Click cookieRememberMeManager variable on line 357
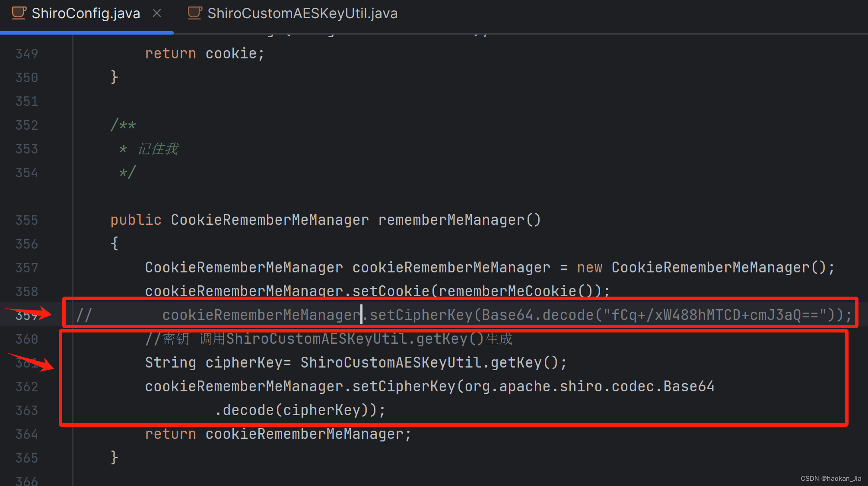 (451, 267)
